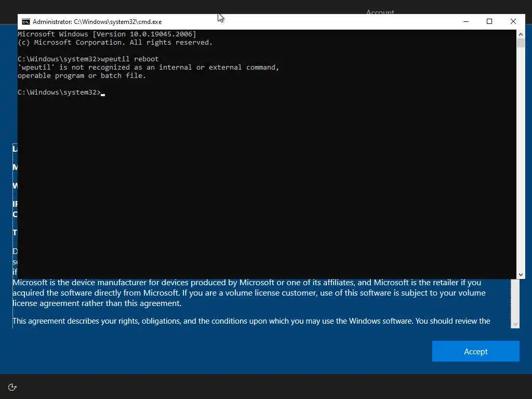Viewport: 532px width, 399px height.
Task: Close the Command Prompt window
Action: point(513,21)
